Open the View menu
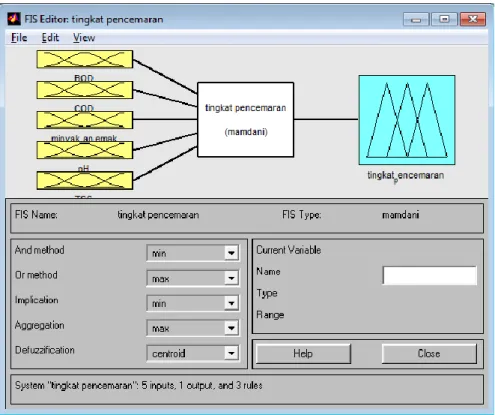 pos(84,38)
